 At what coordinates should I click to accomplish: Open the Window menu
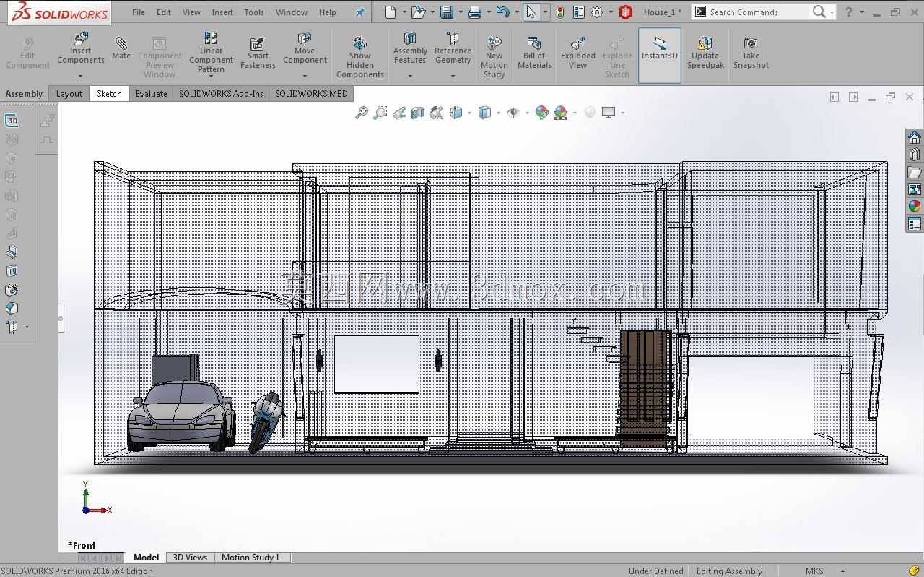[292, 12]
